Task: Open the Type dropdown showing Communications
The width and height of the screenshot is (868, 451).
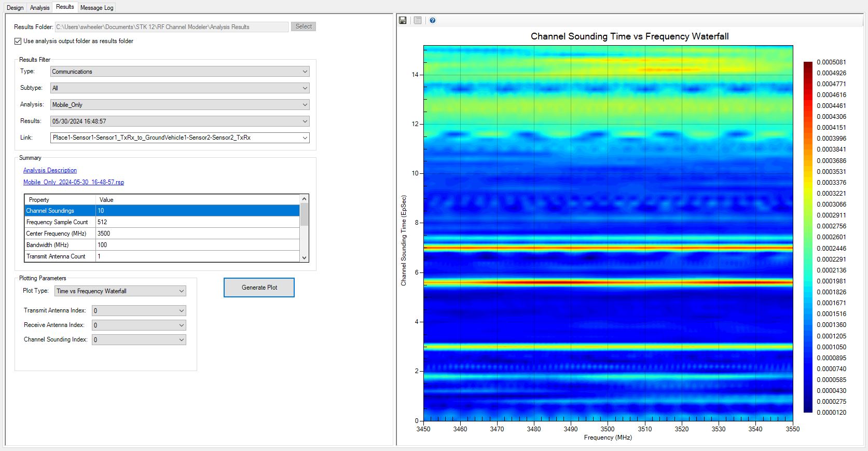Action: (180, 72)
